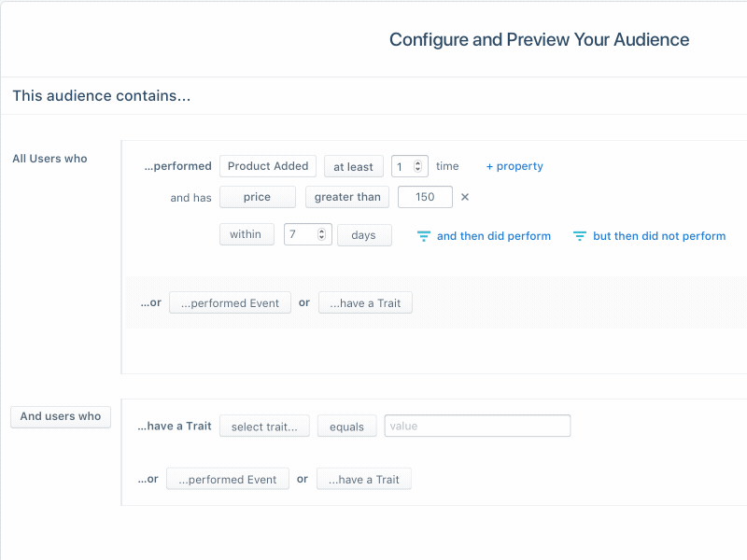Add a property with the '+ property' link
747x560 pixels.
pyautogui.click(x=514, y=165)
